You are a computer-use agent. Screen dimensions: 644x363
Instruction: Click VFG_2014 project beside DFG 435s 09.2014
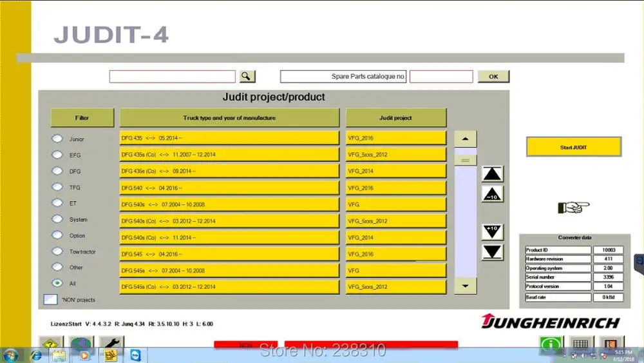396,171
